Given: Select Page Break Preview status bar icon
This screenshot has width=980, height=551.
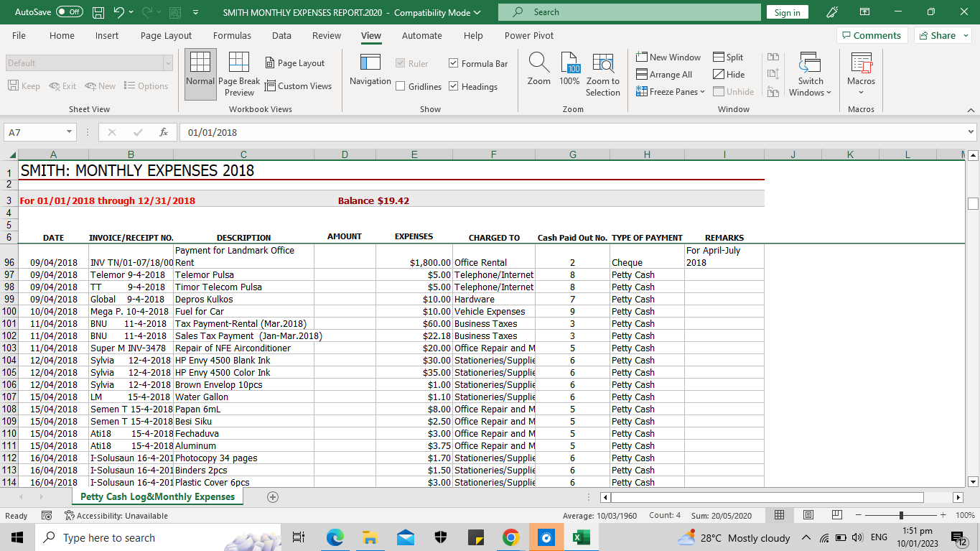Looking at the screenshot, I should point(836,515).
